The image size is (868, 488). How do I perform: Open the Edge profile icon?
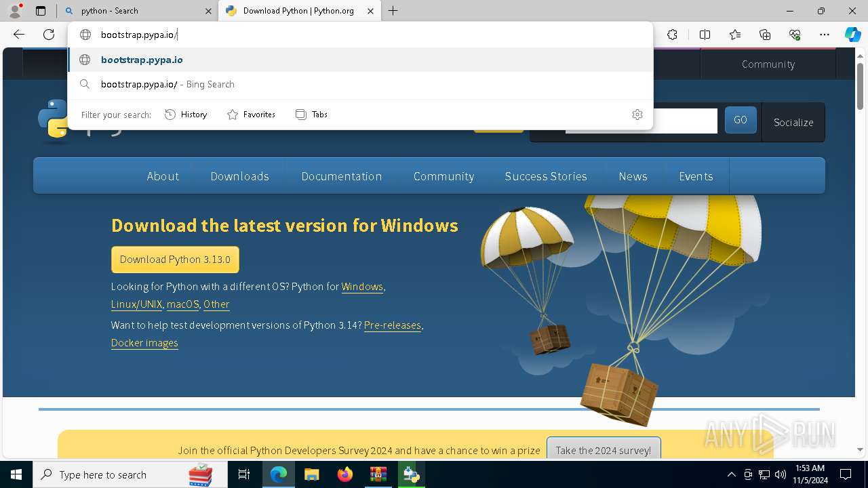coord(15,11)
